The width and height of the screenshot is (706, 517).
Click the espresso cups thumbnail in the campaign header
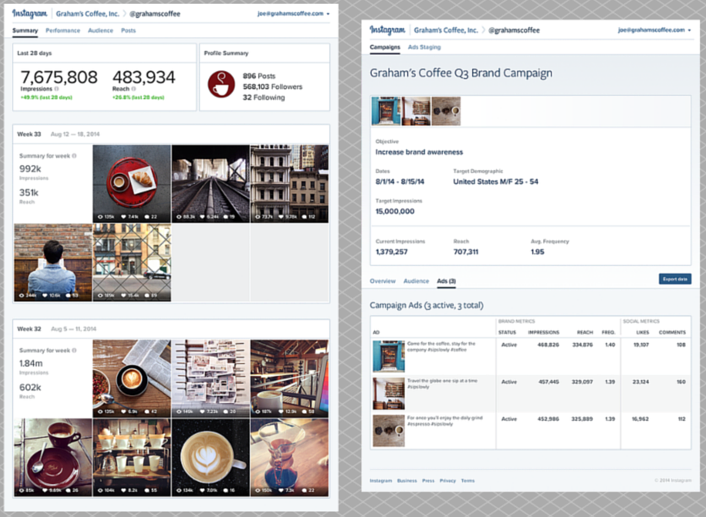tap(446, 111)
